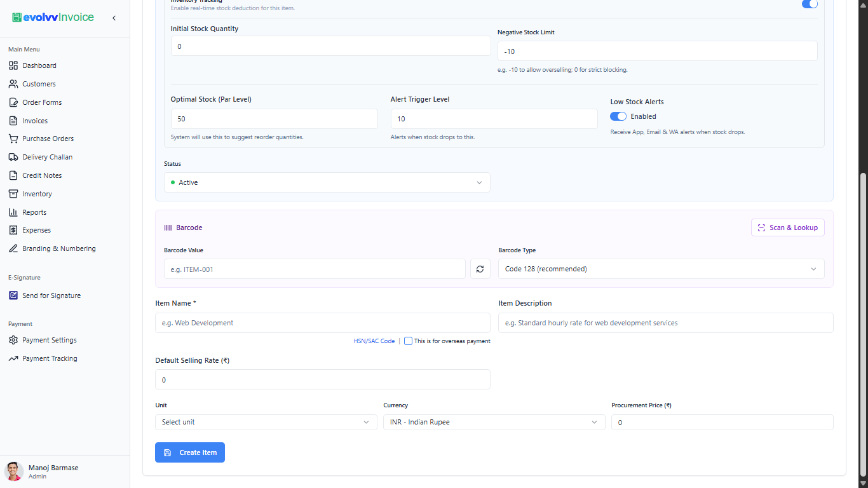This screenshot has height=488, width=868.
Task: Click the Expenses dollar icon
Action: coord(13,230)
